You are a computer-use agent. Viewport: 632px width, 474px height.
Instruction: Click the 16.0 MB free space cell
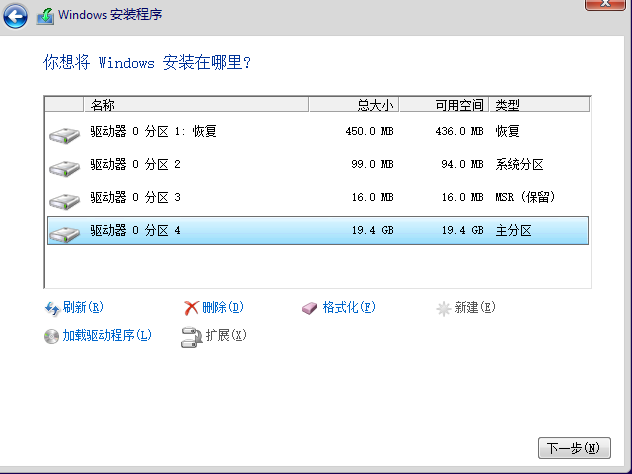click(462, 198)
